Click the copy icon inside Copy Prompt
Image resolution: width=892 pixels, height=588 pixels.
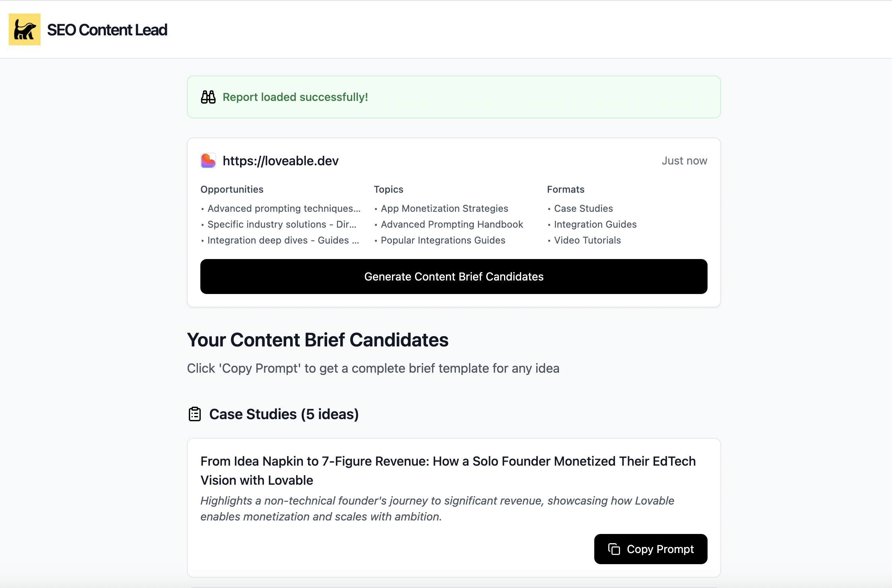pyautogui.click(x=614, y=549)
